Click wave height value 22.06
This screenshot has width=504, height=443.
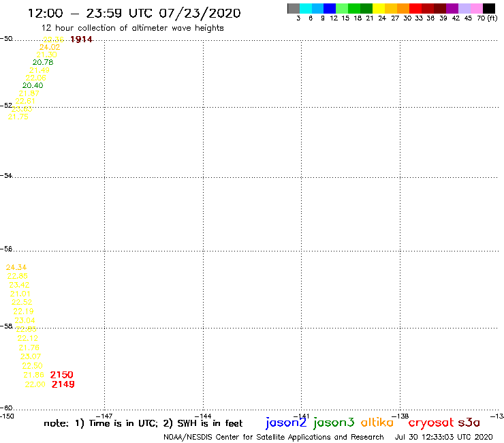36,78
